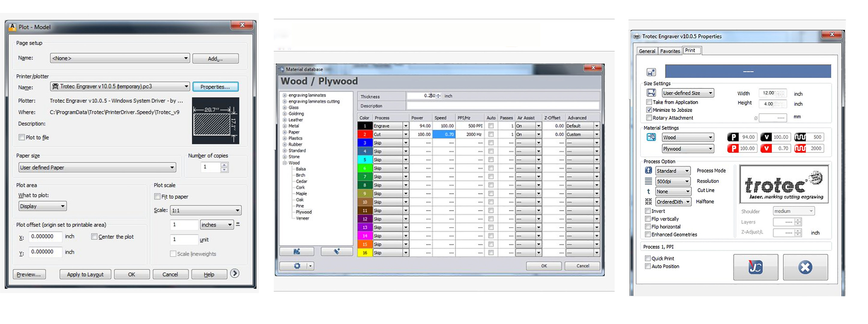Click black V velocity icon showing 100.00
Image resolution: width=868 pixels, height=324 pixels.
(766, 137)
